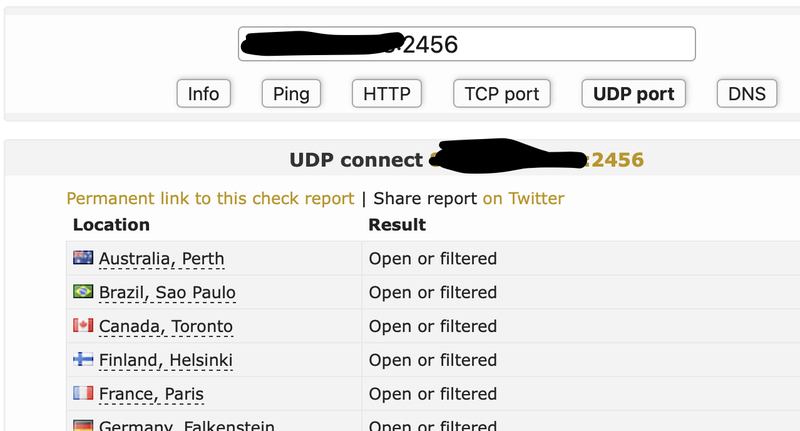
Task: Open the Brazil, Sao Paulo node link
Action: point(167,292)
